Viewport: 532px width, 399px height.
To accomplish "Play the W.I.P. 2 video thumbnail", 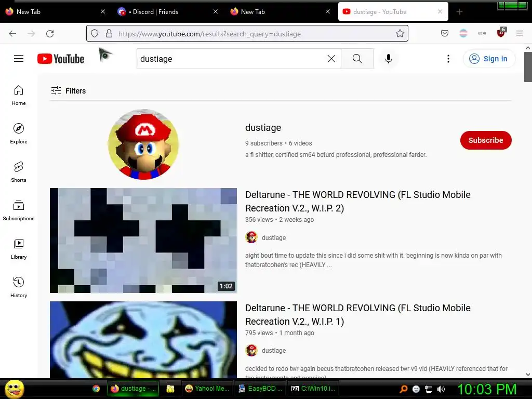I will (143, 240).
